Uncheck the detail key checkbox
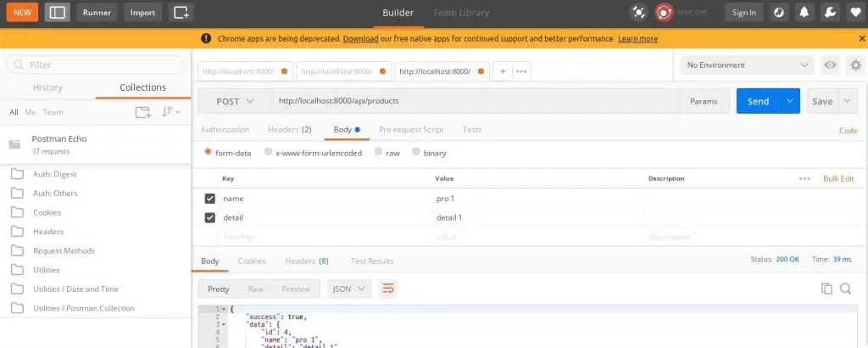Screen dimensions: 868x348 210,218
